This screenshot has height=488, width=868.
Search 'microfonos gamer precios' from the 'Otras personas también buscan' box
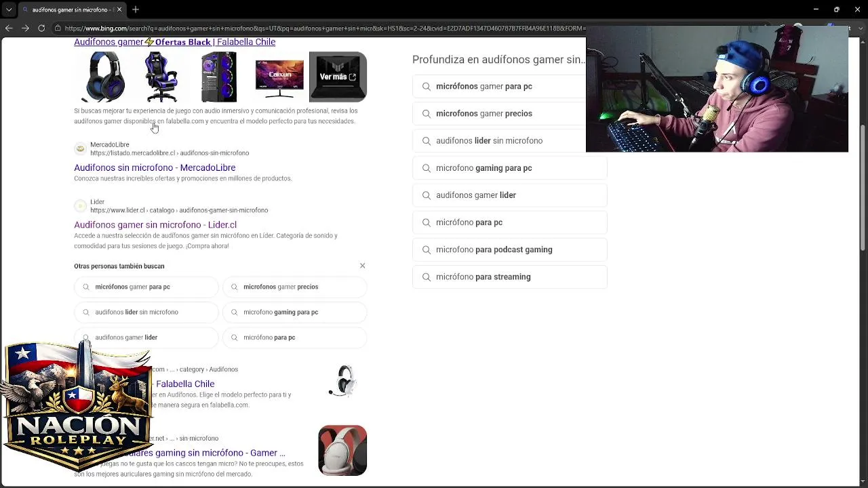[295, 287]
